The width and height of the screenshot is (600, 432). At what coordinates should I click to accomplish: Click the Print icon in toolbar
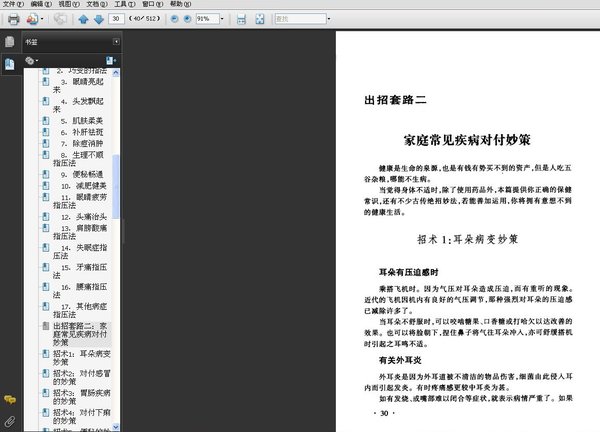coord(13,19)
